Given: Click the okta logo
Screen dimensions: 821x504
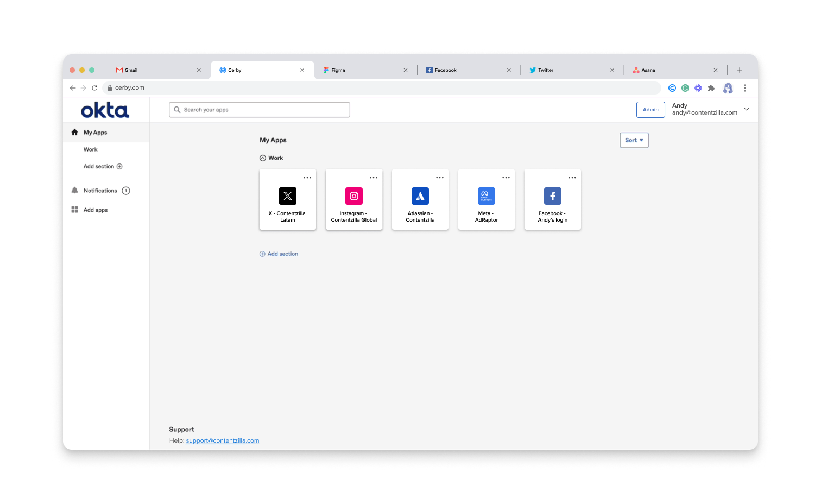Looking at the screenshot, I should [105, 110].
